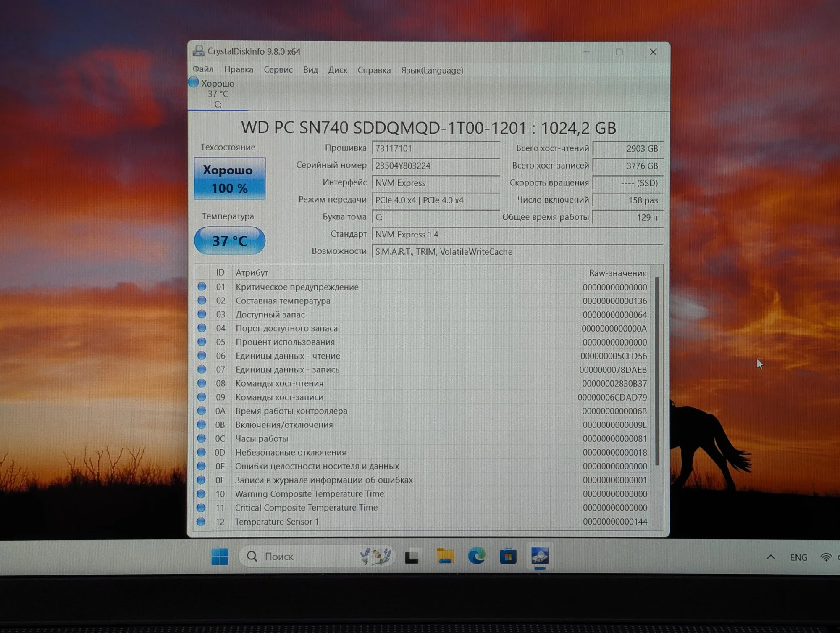840x633 pixels.
Task: Click the total host reads value 2903 GB
Action: point(628,148)
